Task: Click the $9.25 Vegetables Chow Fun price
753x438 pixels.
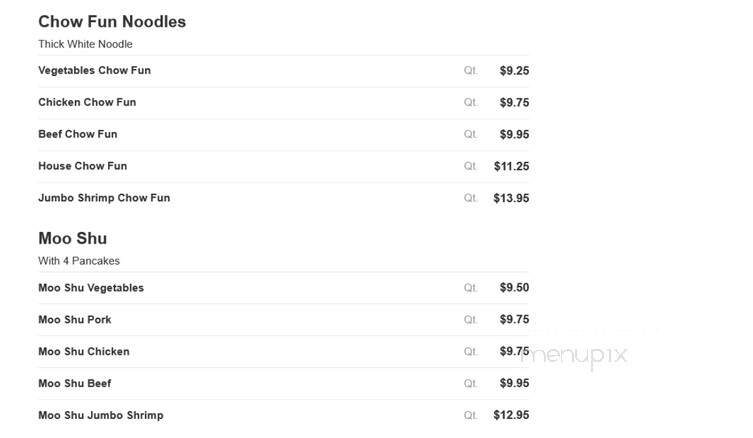Action: point(514,71)
